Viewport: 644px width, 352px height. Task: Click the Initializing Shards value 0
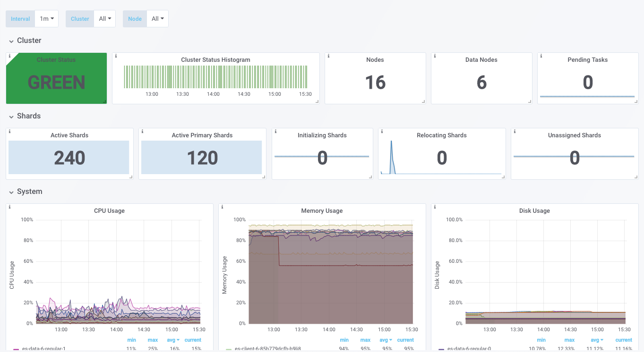point(322,158)
